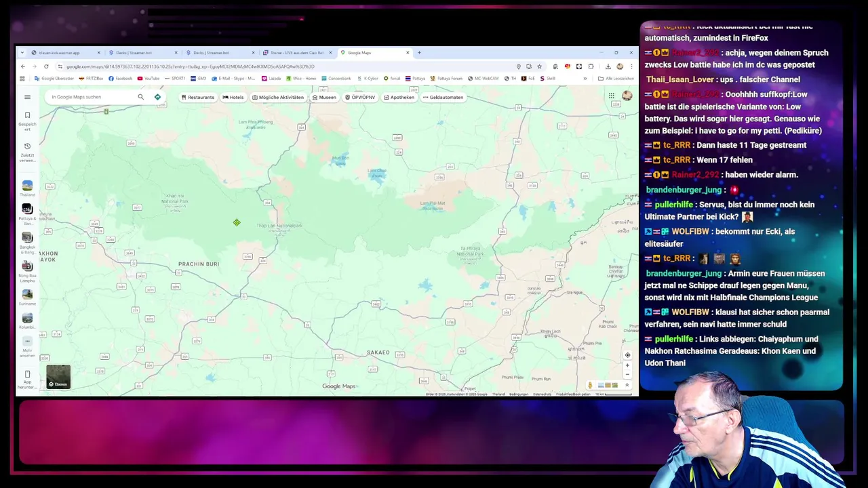Viewport: 868px width, 488px height.
Task: Open the Ebenen layers thumbnail
Action: (x=58, y=377)
